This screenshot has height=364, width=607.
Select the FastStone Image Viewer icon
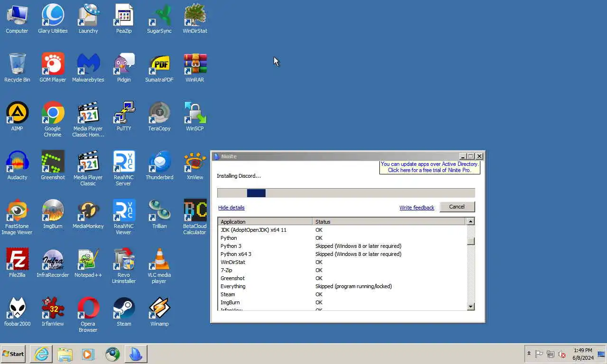click(x=17, y=217)
